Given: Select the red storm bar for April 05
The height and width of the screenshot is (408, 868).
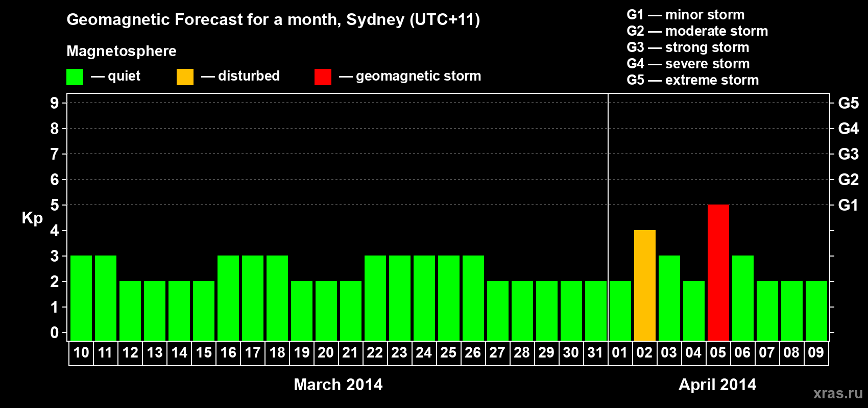Looking at the screenshot, I should click(718, 272).
